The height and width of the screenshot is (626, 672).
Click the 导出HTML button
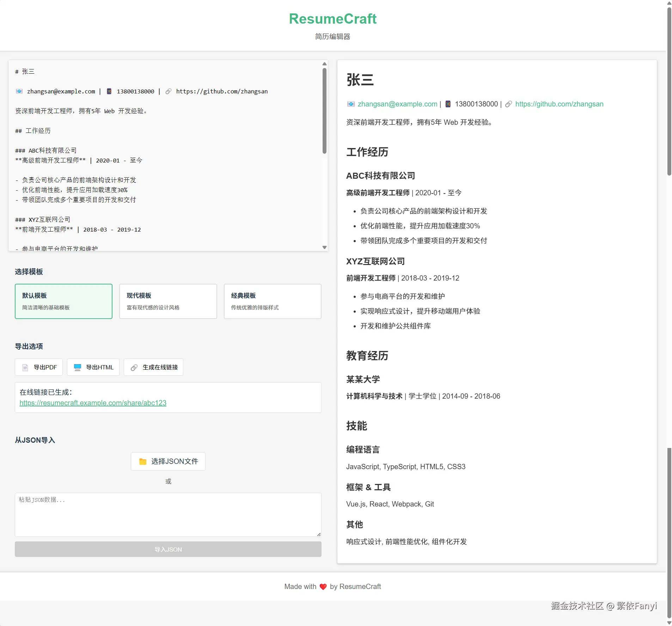(x=93, y=367)
